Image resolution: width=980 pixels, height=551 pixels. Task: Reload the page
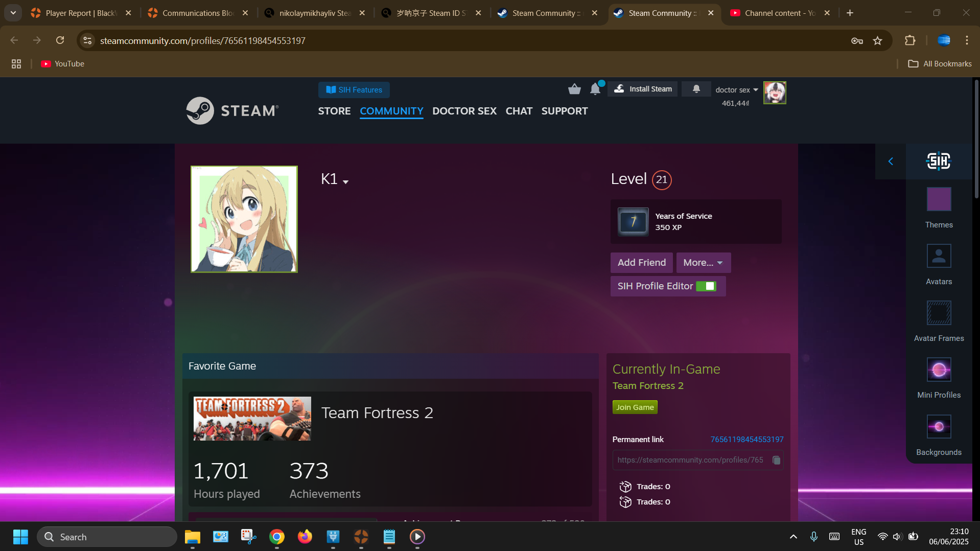[60, 40]
